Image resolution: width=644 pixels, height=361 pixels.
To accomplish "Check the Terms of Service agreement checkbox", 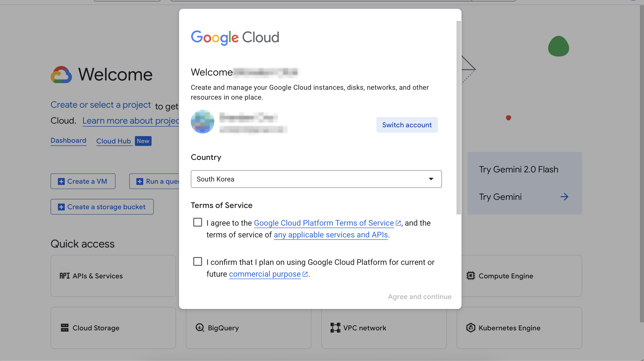I will [197, 222].
